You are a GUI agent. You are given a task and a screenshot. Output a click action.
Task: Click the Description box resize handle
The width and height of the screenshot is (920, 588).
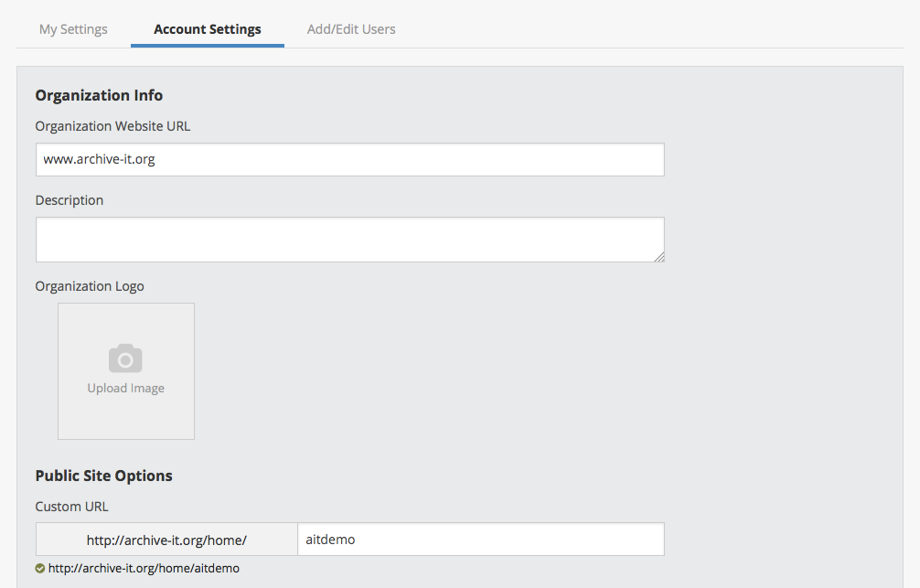coord(658,257)
